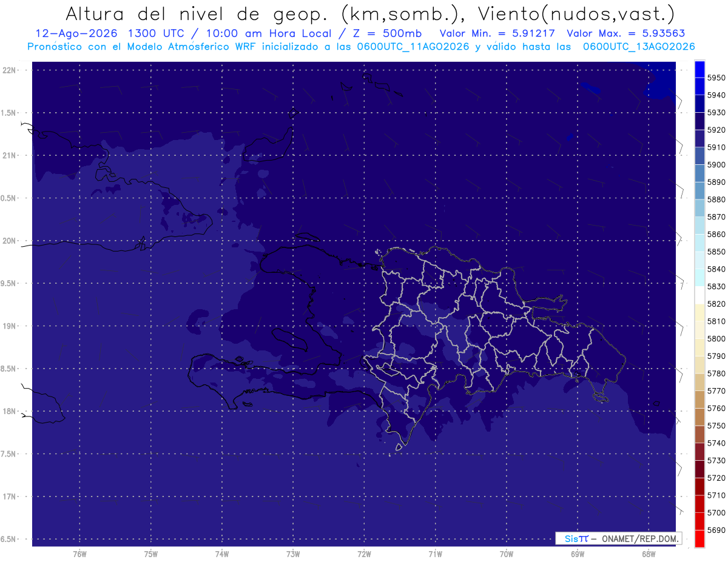Click the legend value '5710'
The image size is (728, 562).
[716, 495]
